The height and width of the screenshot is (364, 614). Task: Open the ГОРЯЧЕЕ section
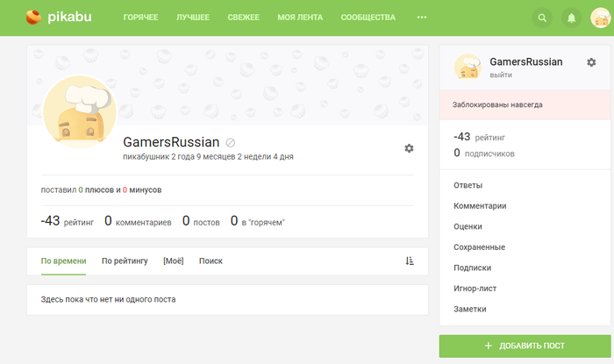coord(140,18)
